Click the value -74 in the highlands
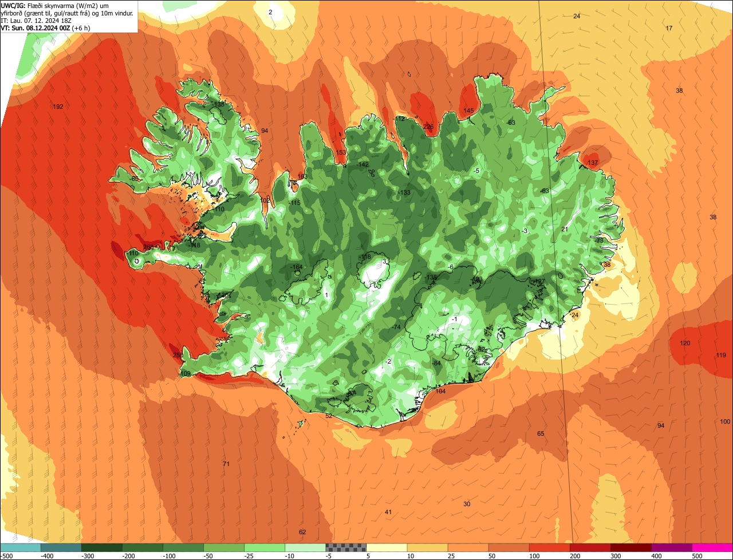The height and width of the screenshot is (560, 733). [x=396, y=326]
